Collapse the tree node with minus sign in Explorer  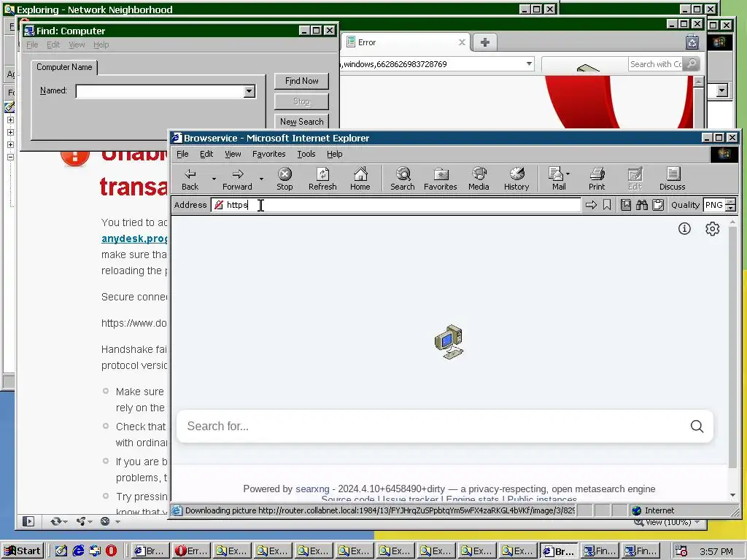10,157
